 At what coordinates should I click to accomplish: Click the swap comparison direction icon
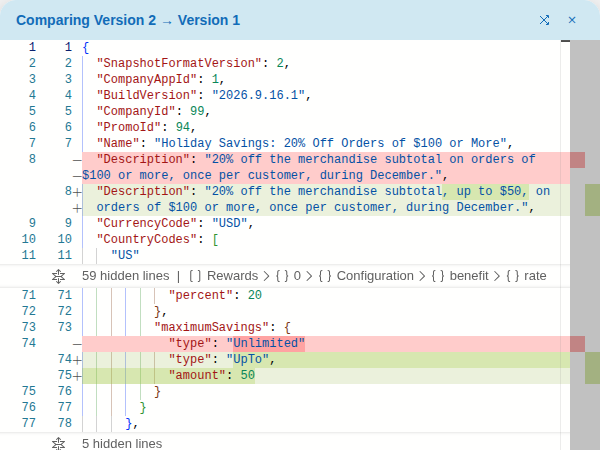544,20
